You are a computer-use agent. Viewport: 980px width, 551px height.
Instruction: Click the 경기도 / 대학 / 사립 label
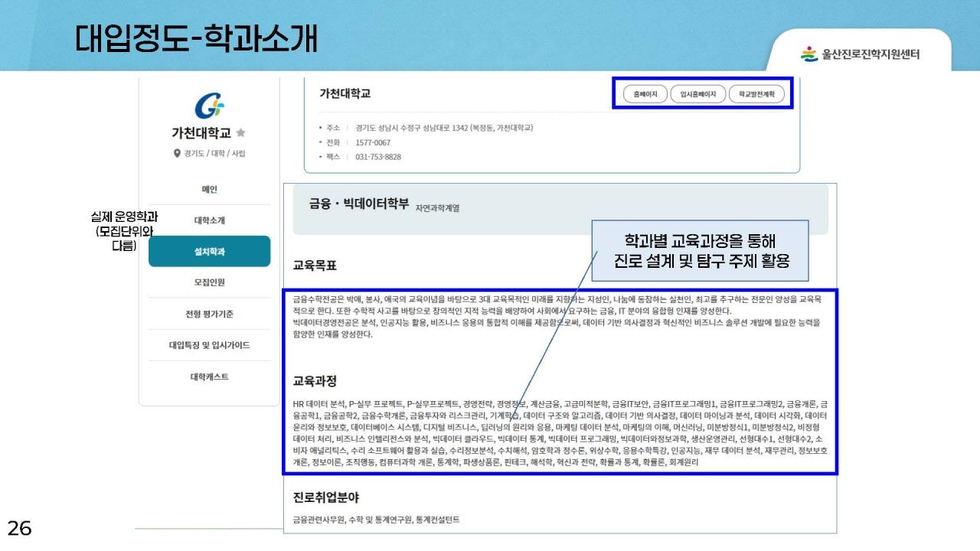click(214, 153)
